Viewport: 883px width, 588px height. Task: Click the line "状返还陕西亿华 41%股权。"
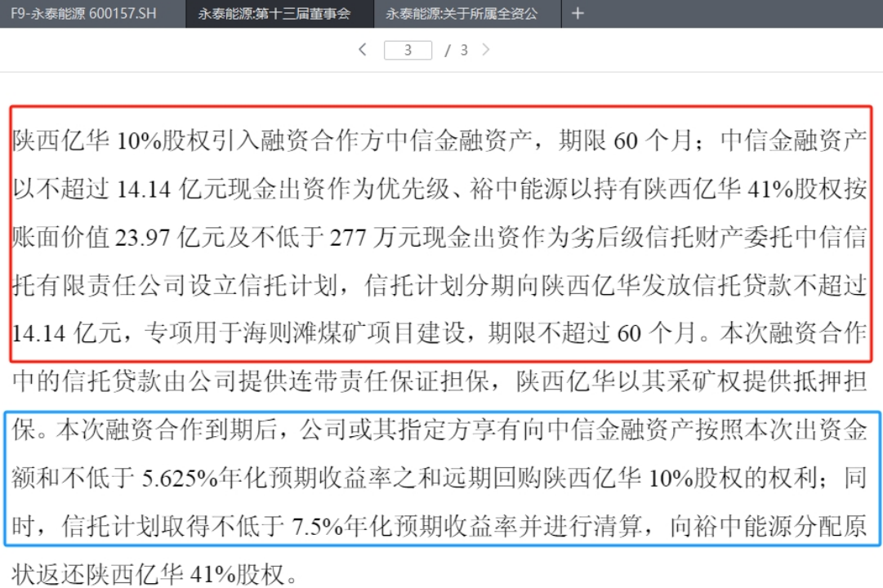[155, 574]
